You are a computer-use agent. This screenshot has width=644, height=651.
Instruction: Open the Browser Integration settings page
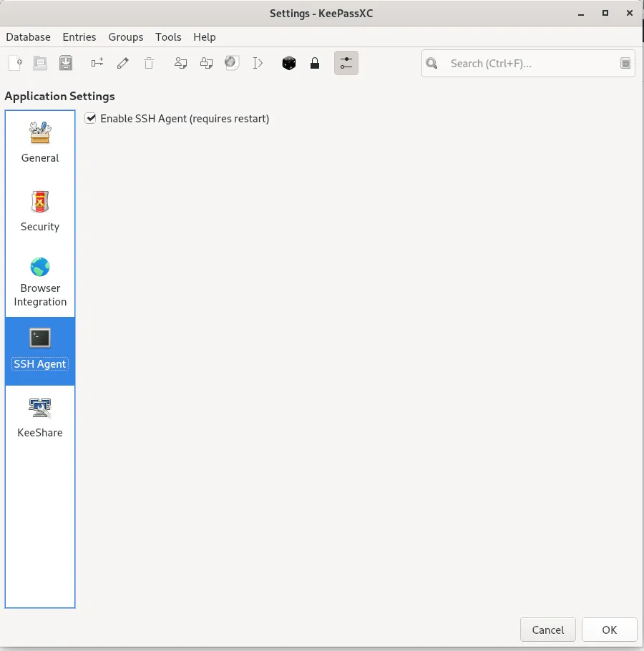pyautogui.click(x=40, y=282)
